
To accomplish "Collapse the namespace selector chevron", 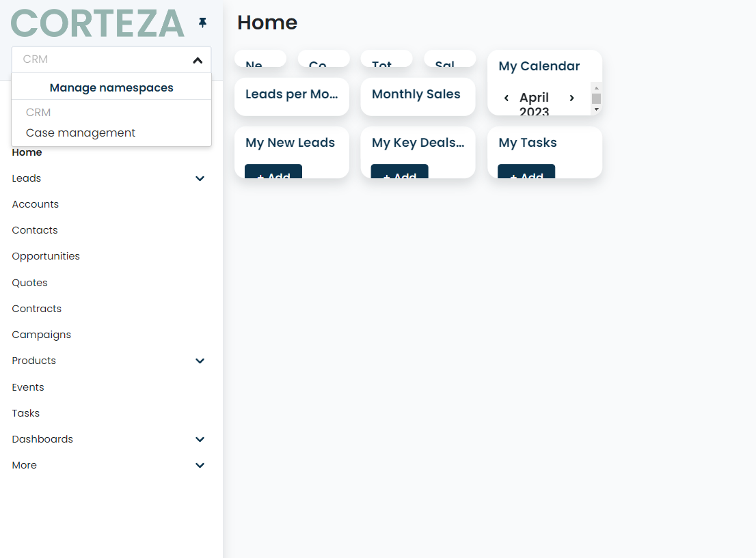I will click(198, 60).
